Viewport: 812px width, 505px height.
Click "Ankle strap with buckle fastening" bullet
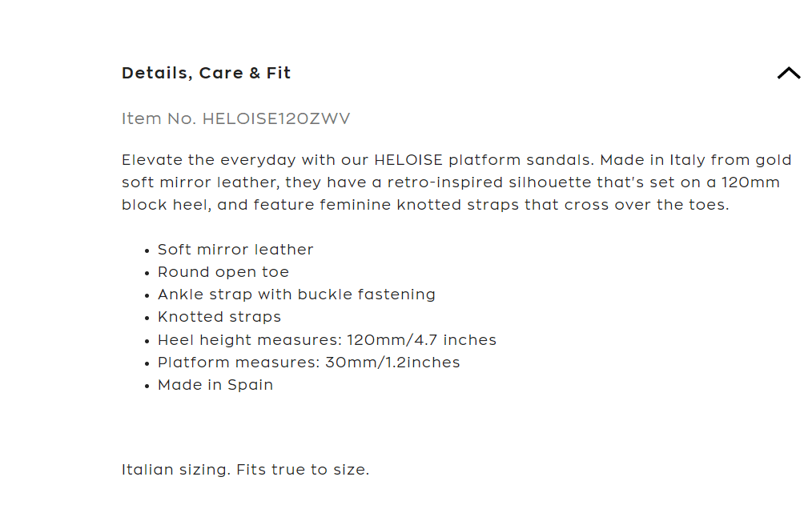click(x=296, y=295)
